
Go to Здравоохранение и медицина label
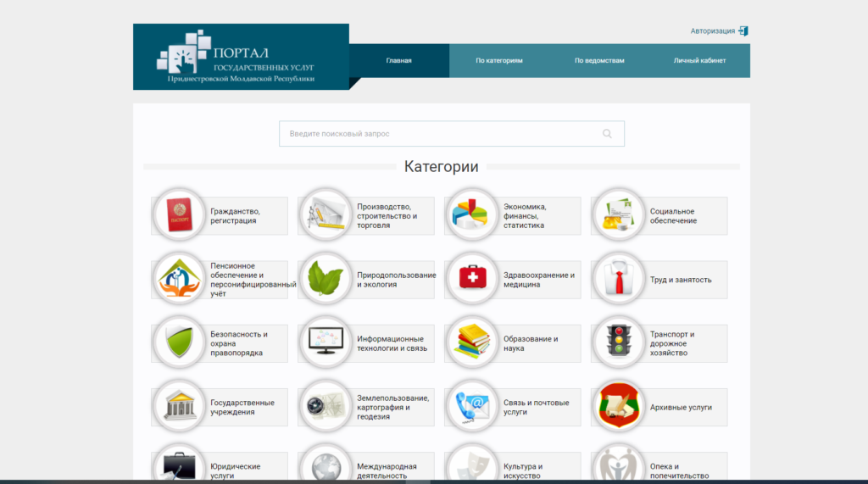(x=539, y=280)
